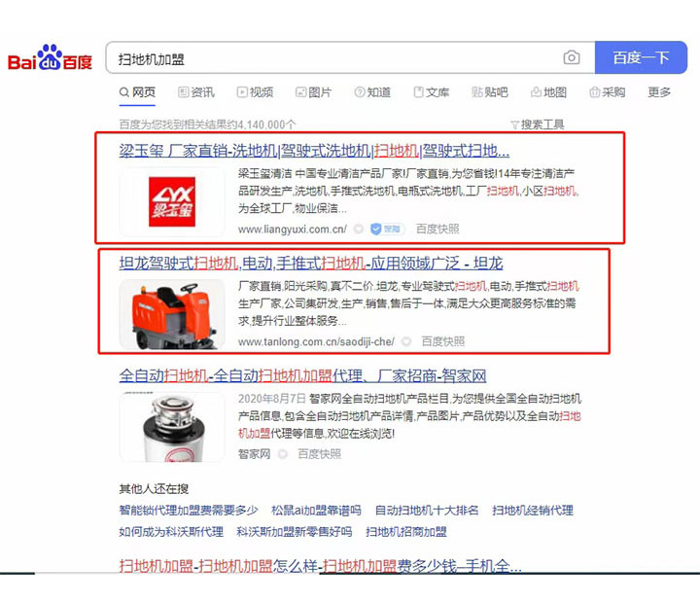Screen dimensions: 700x602
Task: Open 搜索工具 filter options
Action: [x=538, y=124]
